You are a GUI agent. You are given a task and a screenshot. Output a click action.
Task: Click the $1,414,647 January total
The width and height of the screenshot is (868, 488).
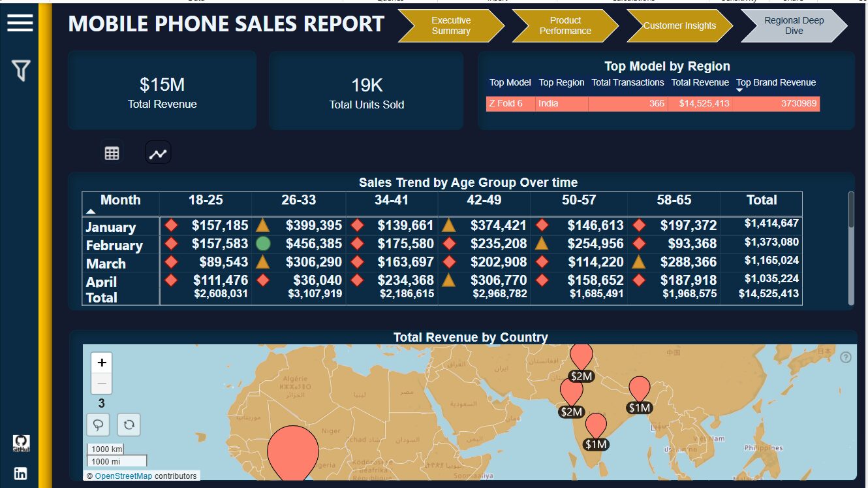point(771,223)
